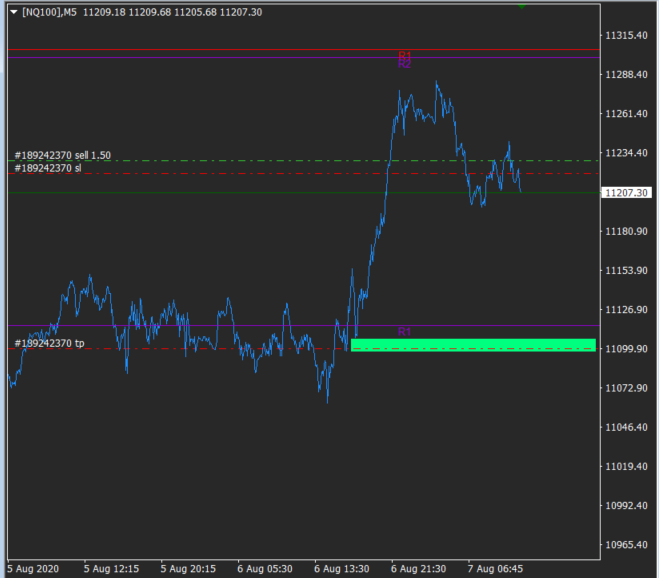Click the [NQ100],M5 symbol title text
Screen dimensions: 659x578
[49, 12]
